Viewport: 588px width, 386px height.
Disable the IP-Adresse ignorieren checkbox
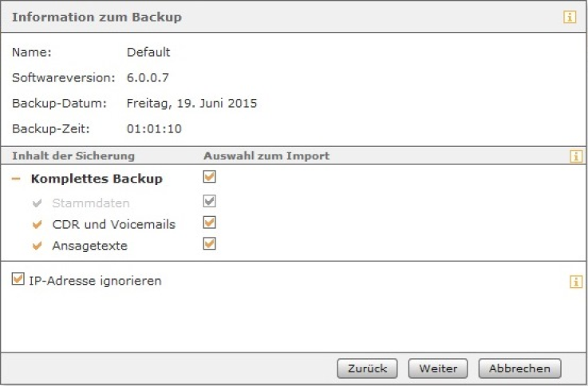click(x=18, y=279)
